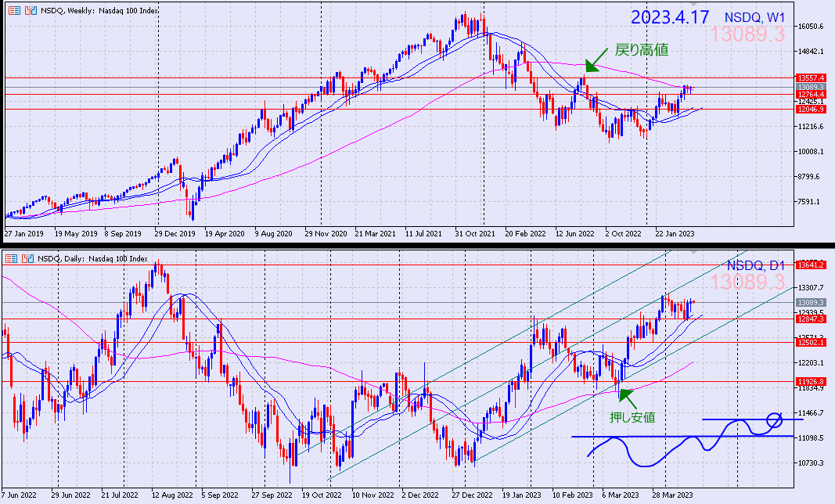
Task: Click the Daily chart shift triangle marker
Action: (x=693, y=251)
